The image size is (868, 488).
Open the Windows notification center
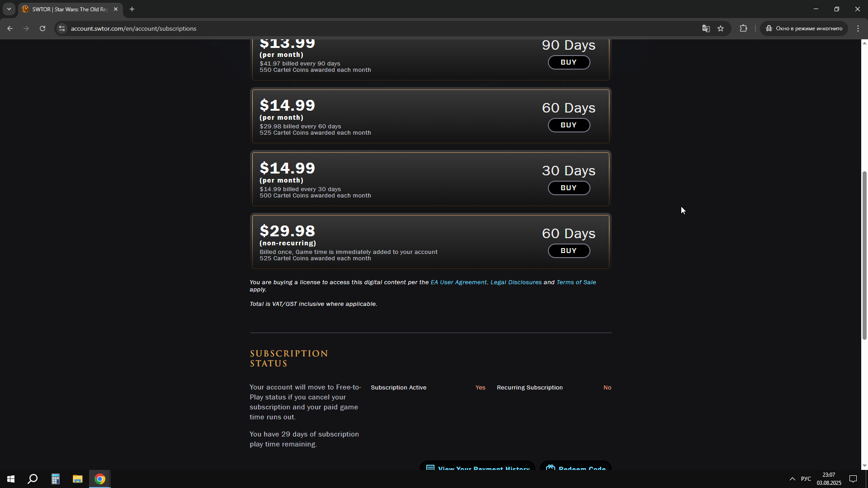click(853, 479)
